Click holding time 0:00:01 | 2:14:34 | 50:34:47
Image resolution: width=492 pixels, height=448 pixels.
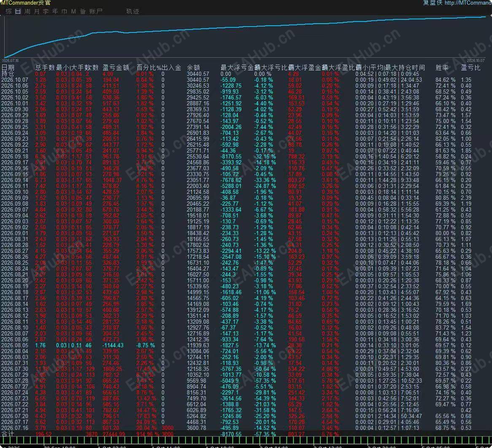tap(389, 416)
